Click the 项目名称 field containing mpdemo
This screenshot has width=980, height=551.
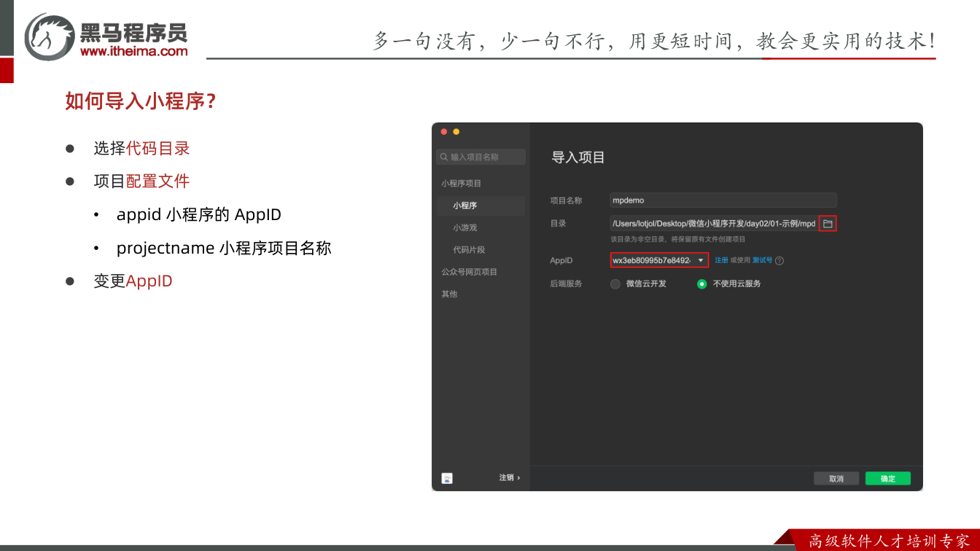click(723, 200)
